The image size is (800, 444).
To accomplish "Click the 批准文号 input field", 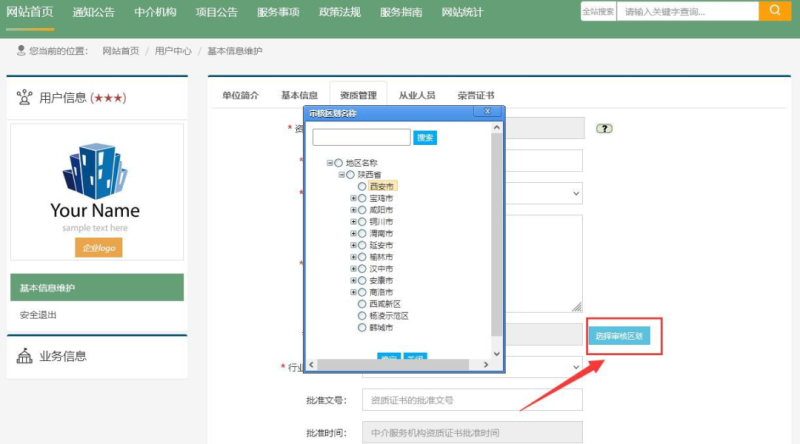I will click(x=472, y=400).
